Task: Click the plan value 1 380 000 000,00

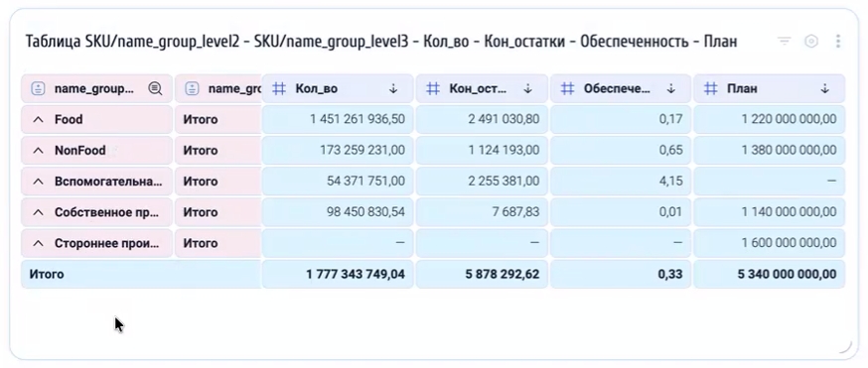Action: (x=789, y=151)
